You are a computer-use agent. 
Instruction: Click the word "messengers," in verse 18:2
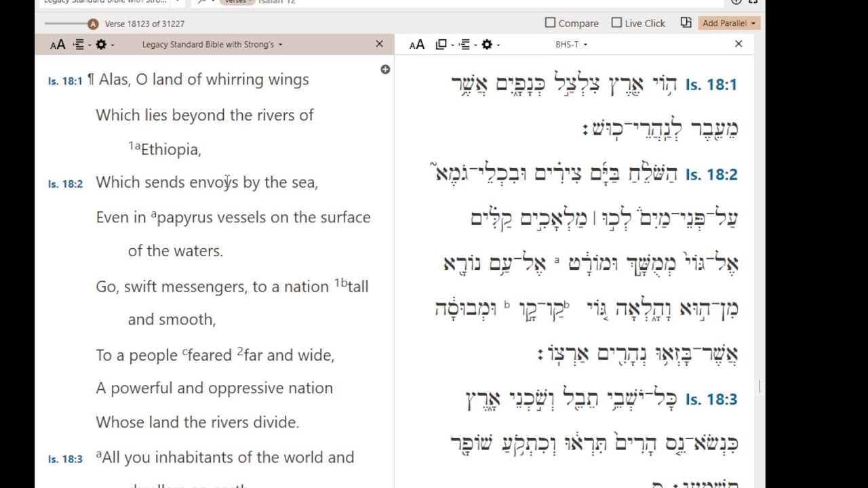(204, 287)
